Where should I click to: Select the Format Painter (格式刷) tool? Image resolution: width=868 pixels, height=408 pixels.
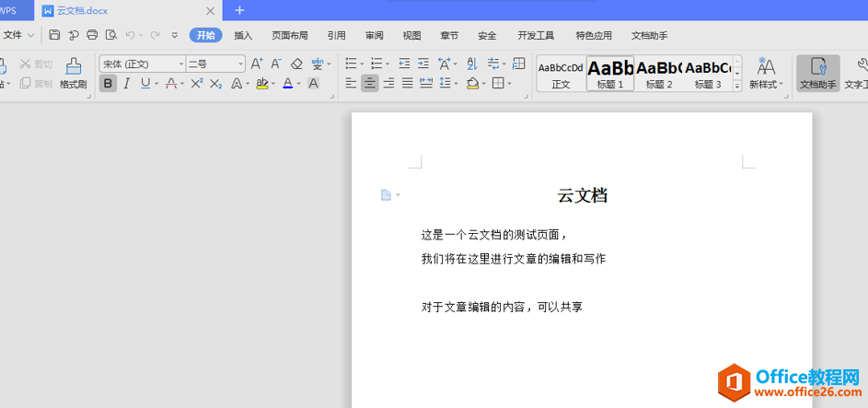click(73, 73)
